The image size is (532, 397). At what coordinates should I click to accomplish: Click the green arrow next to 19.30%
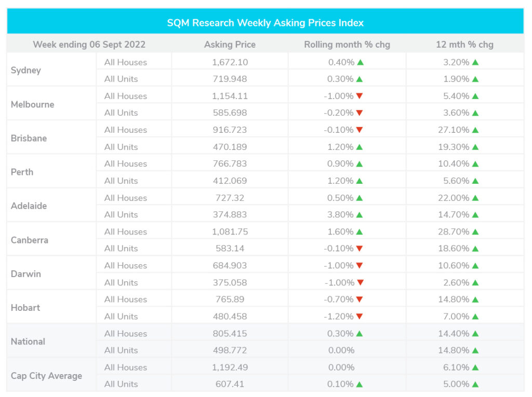(475, 147)
